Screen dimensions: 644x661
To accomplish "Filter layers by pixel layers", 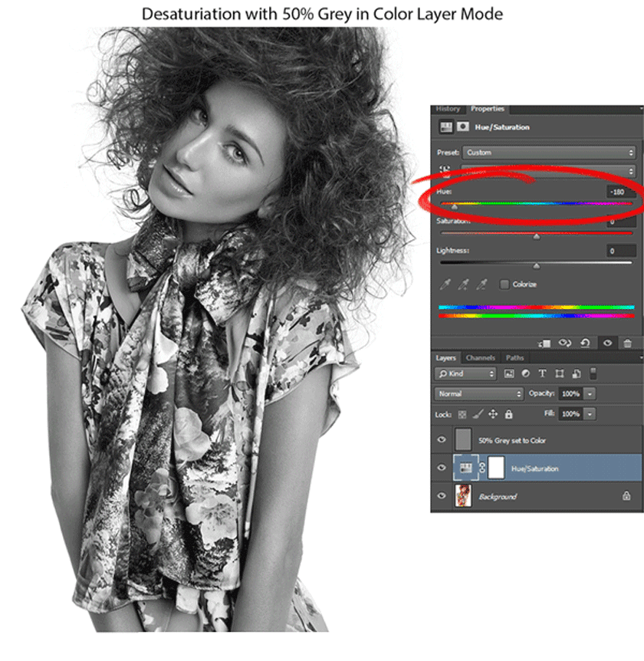I will 509,373.
